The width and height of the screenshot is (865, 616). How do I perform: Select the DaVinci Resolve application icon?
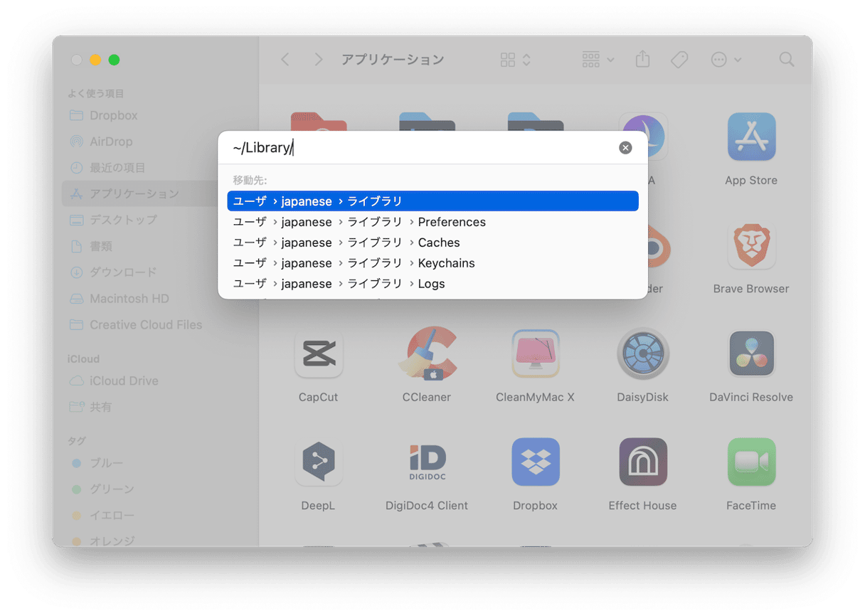point(751,354)
